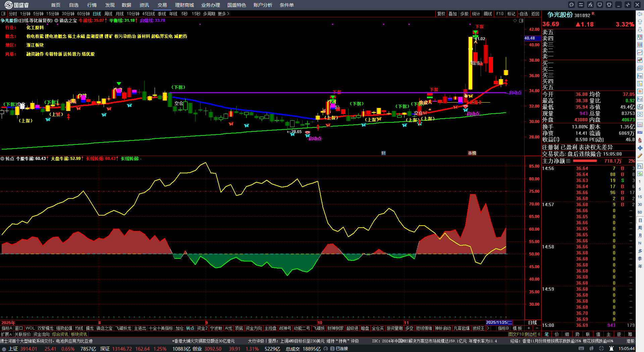Image resolution: width=644 pixels, height=352 pixels.
Task: Click the − zoom out chart button
Action: coord(537,328)
